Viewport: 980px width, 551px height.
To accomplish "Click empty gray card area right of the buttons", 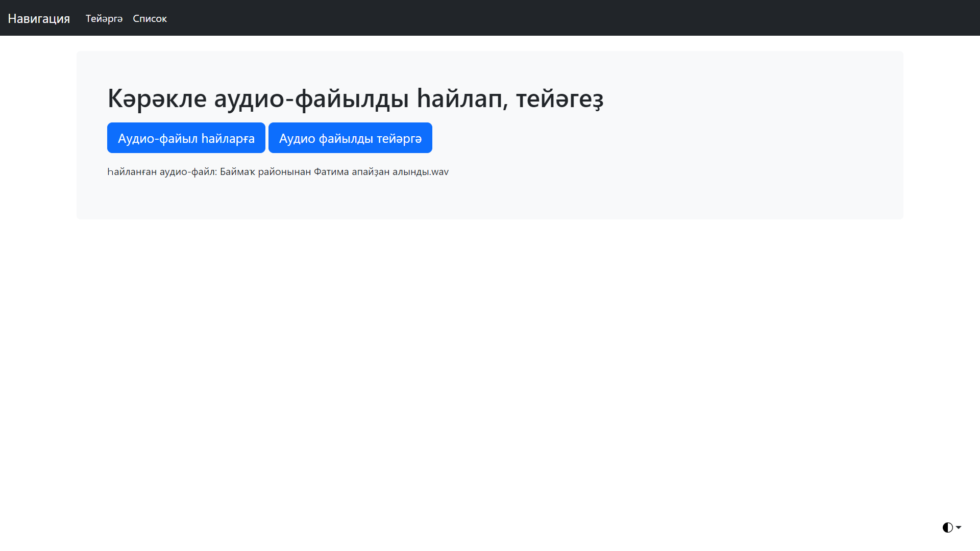I will coord(664,138).
